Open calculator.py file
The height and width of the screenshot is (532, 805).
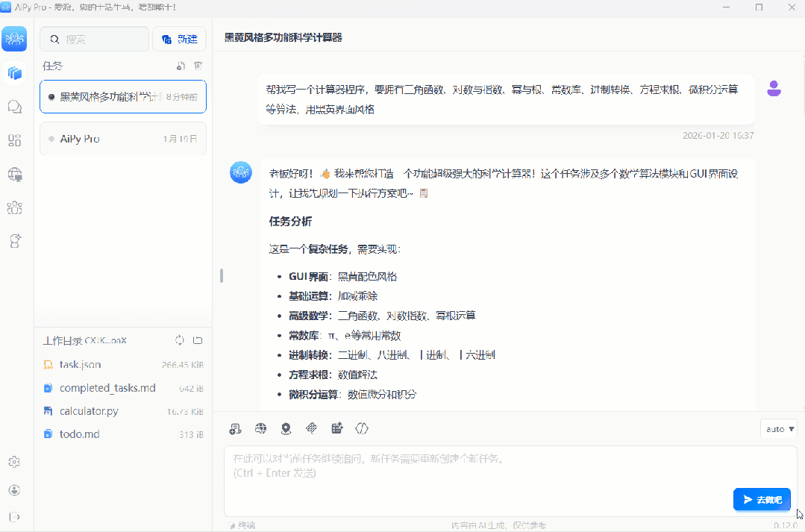tap(123, 411)
